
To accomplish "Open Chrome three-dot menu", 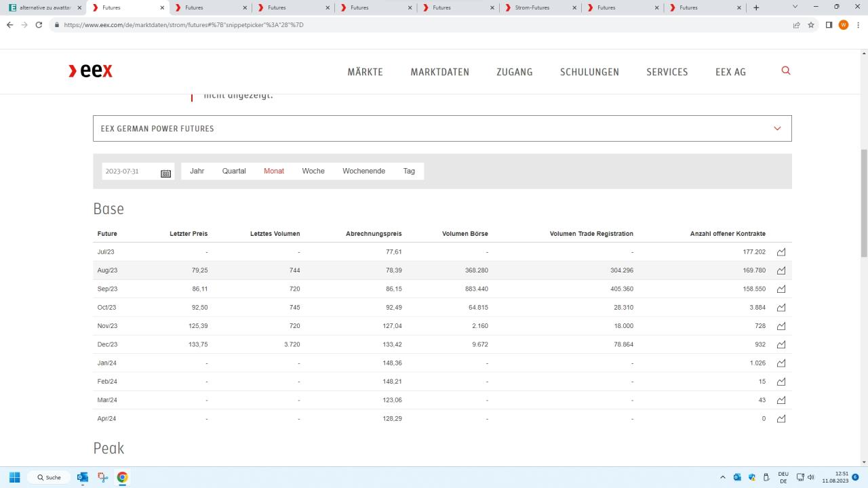I will coord(857,24).
